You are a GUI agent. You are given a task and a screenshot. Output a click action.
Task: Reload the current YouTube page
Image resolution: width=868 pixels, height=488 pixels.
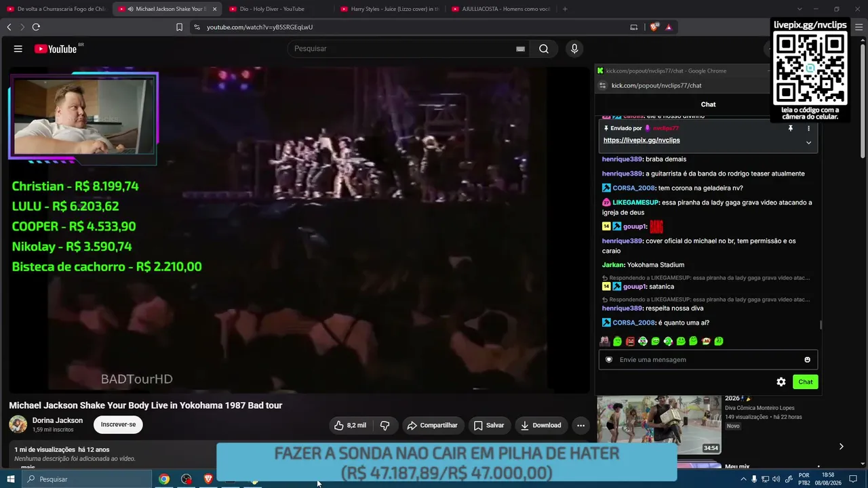tap(36, 27)
